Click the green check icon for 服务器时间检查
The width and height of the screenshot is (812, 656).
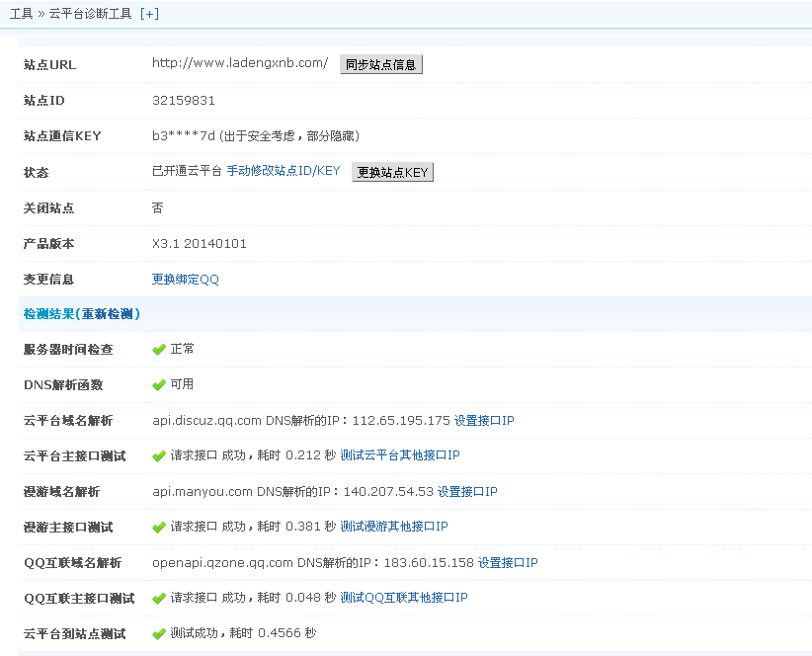pos(159,350)
